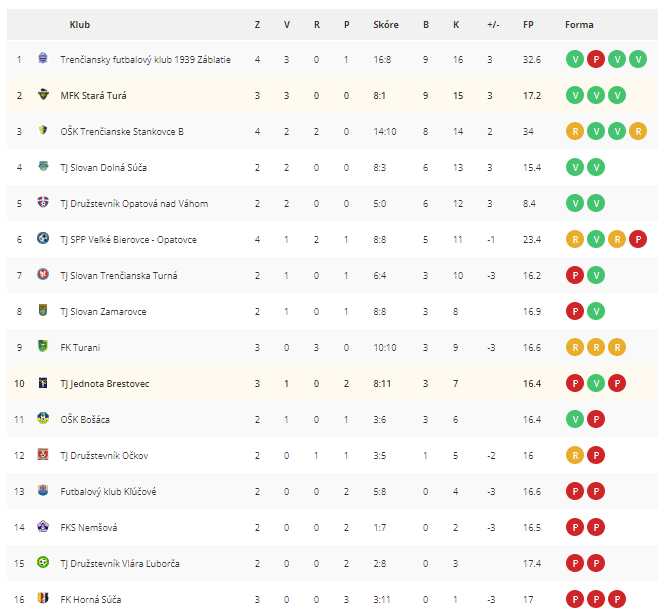
Task: Click the Klub column header
Action: click(x=80, y=25)
